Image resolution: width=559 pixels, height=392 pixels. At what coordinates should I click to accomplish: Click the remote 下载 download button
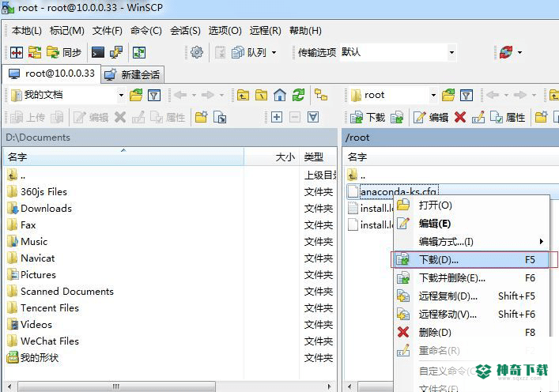[367, 117]
